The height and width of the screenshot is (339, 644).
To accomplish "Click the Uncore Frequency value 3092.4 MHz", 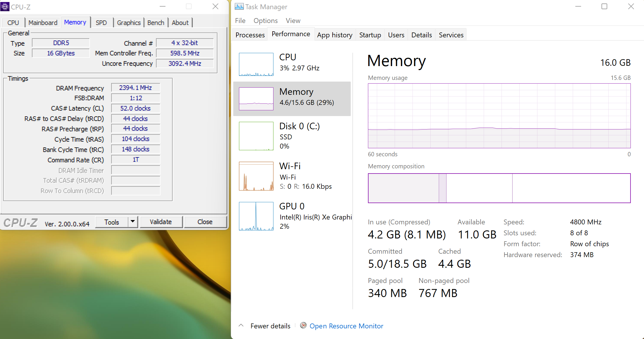I will coord(185,63).
